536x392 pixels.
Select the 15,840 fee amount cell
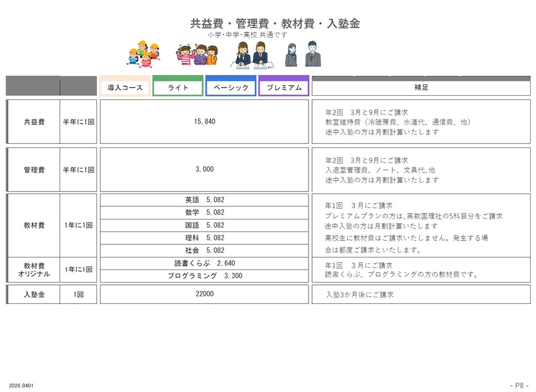(204, 121)
